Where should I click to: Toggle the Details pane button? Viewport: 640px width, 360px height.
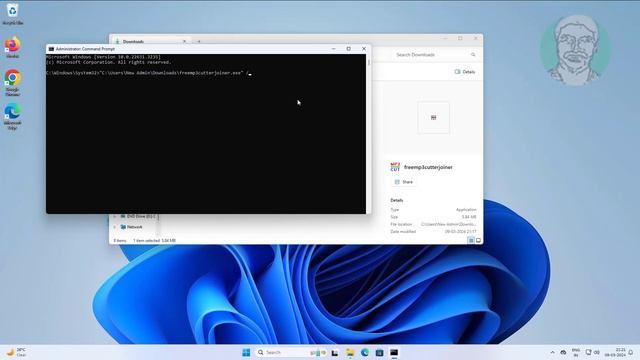(465, 72)
